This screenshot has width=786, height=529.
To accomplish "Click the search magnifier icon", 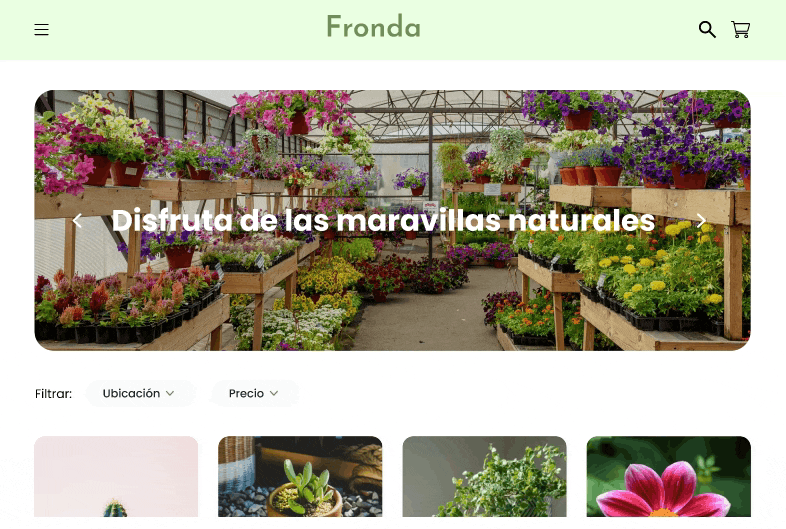I will [x=707, y=30].
